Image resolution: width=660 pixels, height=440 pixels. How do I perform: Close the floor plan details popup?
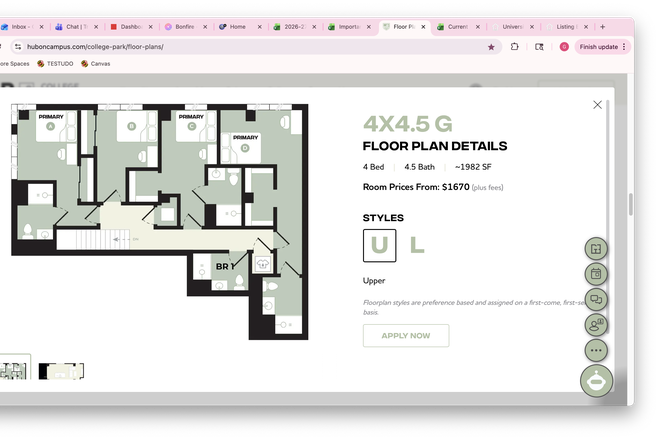597,105
